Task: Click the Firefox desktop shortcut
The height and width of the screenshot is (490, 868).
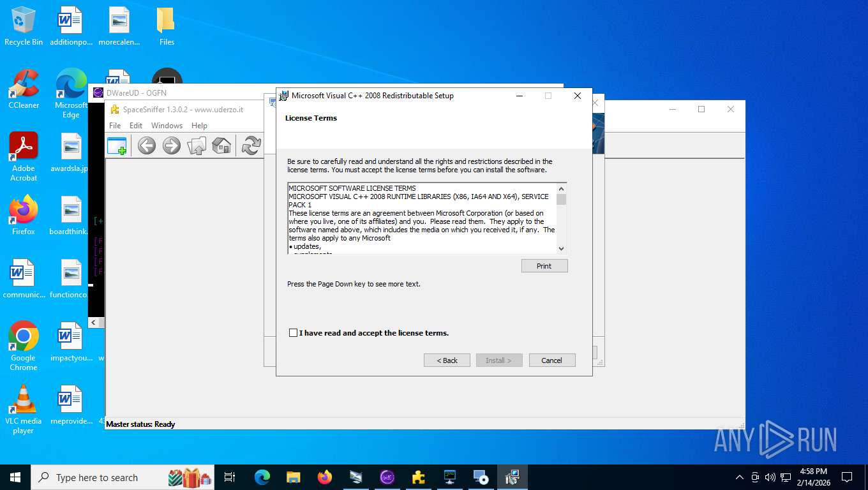Action: pos(24,215)
